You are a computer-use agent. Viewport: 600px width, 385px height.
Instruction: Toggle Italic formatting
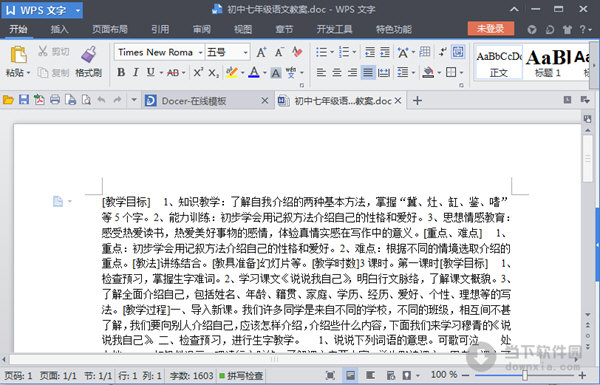[x=136, y=72]
